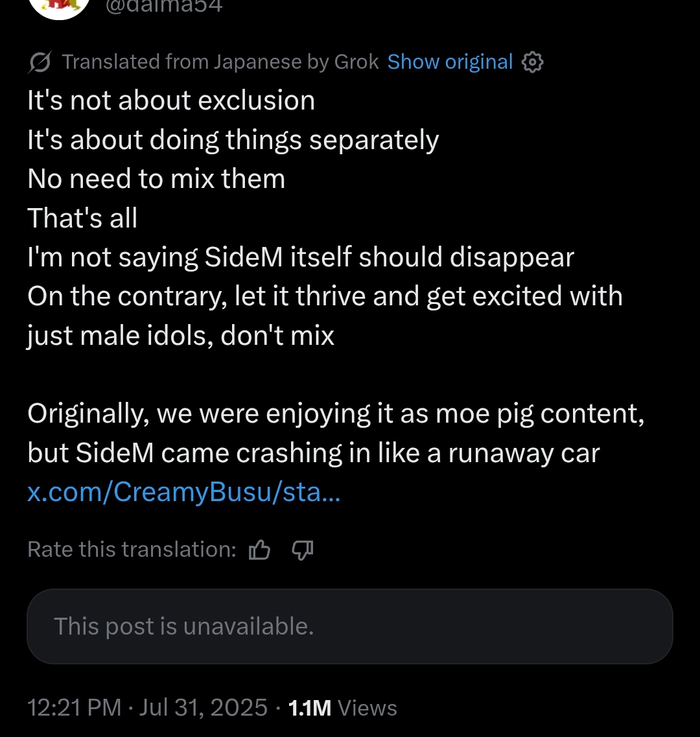Image resolution: width=700 pixels, height=737 pixels.
Task: Click the 'Translated from Japanese by Grok' label
Action: tap(220, 62)
